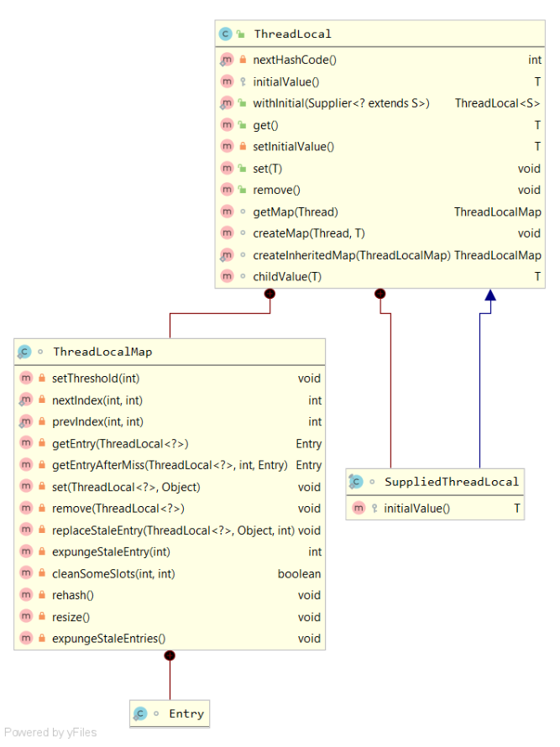
Task: Click inner-class connector above ThreadLocalMap
Action: (270, 294)
